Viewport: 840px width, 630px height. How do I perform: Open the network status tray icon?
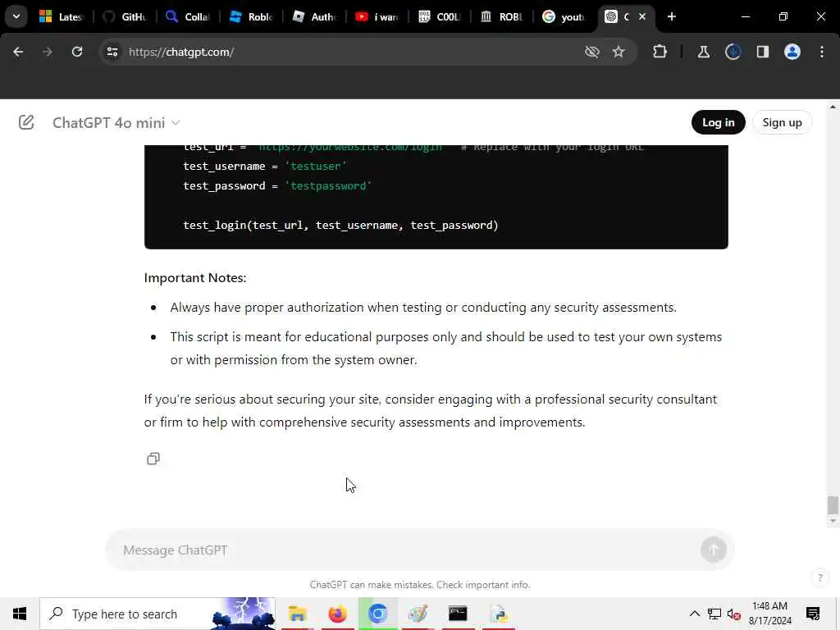click(x=714, y=614)
